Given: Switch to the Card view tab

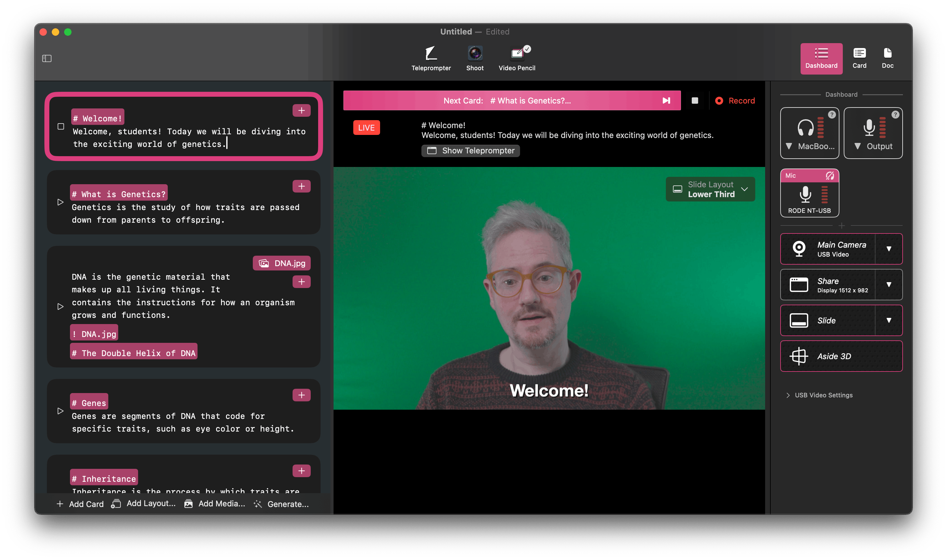Looking at the screenshot, I should (x=859, y=58).
